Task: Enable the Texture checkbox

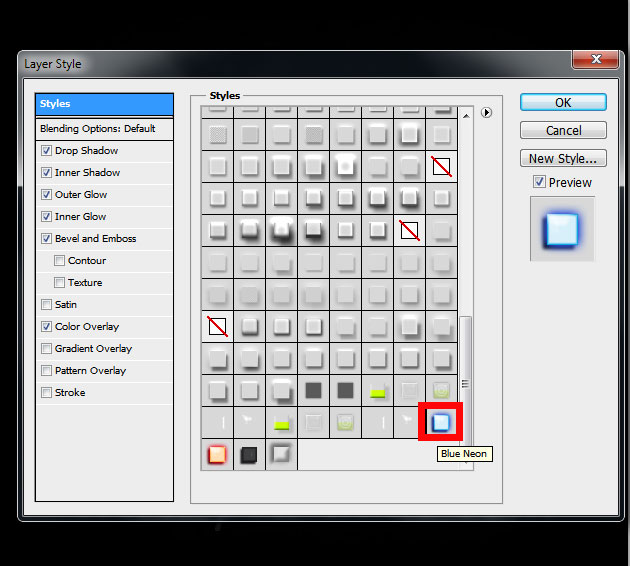Action: 59,283
